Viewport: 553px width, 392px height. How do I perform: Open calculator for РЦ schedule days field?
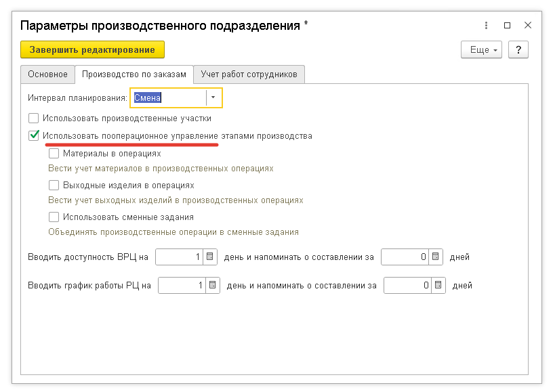tap(213, 286)
